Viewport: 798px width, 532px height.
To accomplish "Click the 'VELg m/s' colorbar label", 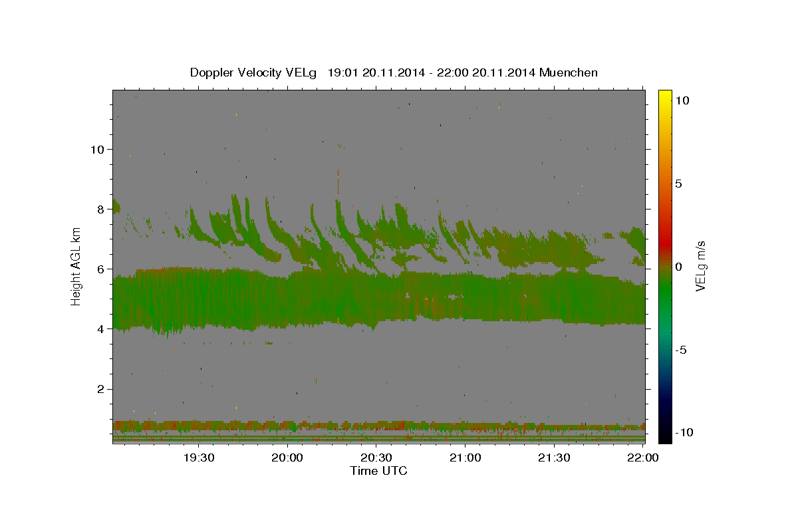I will pyautogui.click(x=700, y=267).
